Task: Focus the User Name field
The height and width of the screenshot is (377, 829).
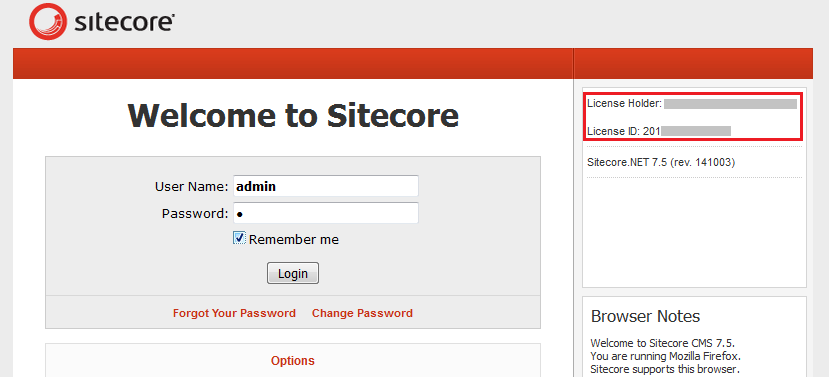Action: click(x=326, y=186)
